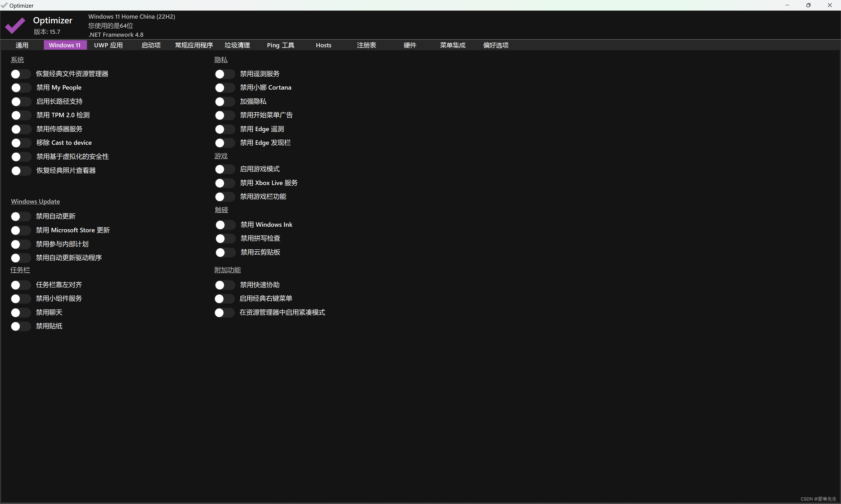Turn on 禁用参与内部计划 switch

click(x=21, y=244)
